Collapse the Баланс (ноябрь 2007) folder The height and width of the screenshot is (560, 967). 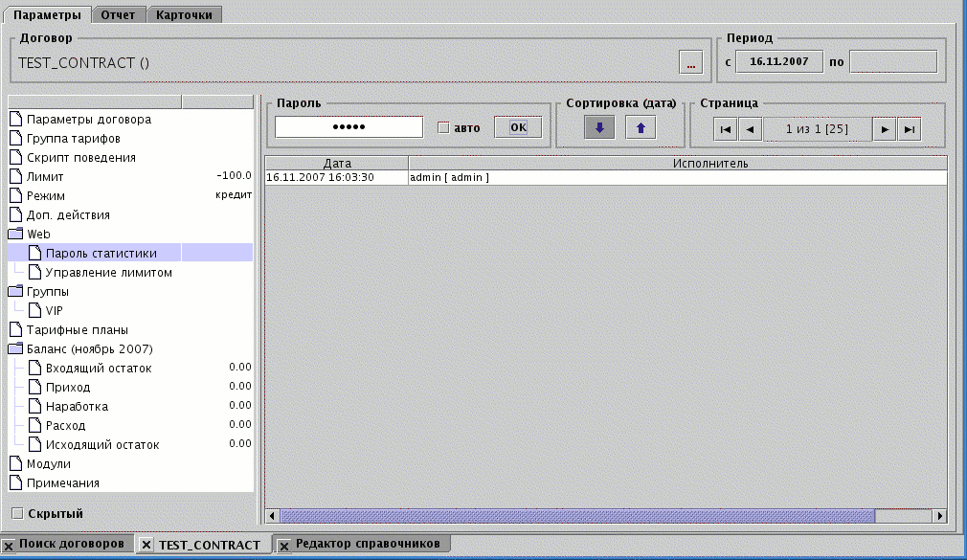15,348
